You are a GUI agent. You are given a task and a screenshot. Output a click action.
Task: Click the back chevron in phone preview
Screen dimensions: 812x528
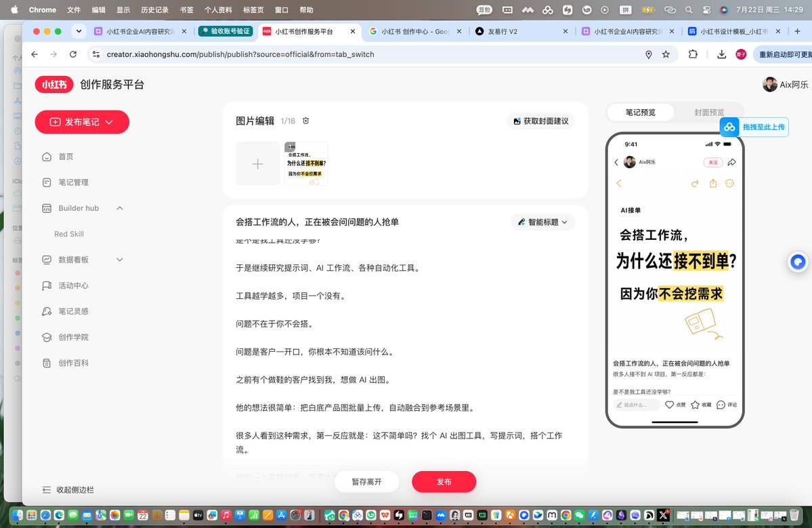tap(616, 162)
